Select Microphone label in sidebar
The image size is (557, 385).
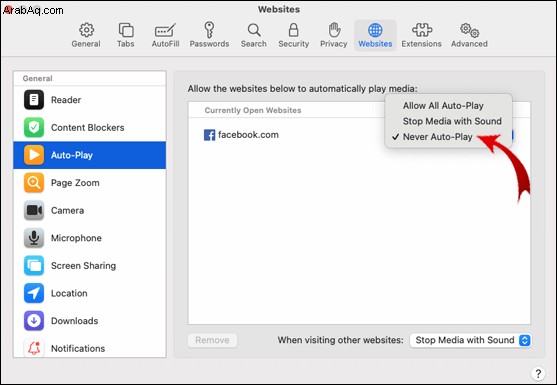click(76, 238)
